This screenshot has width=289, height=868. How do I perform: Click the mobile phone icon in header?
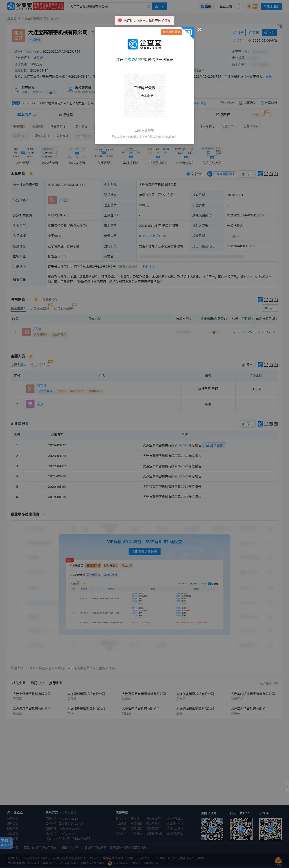point(239,6)
